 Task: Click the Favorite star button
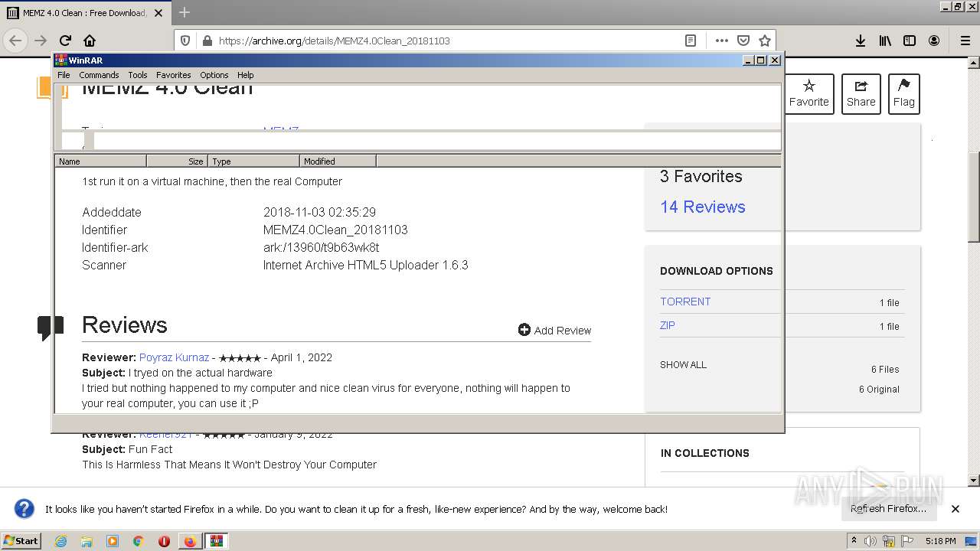(809, 94)
